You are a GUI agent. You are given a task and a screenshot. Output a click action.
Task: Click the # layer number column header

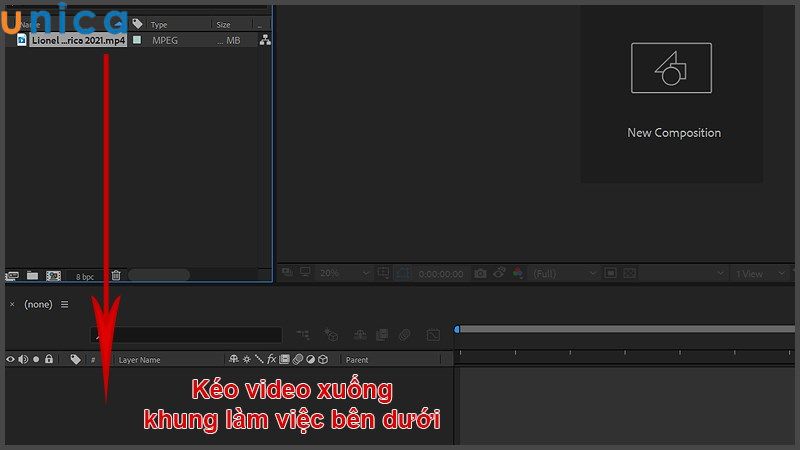point(93,360)
